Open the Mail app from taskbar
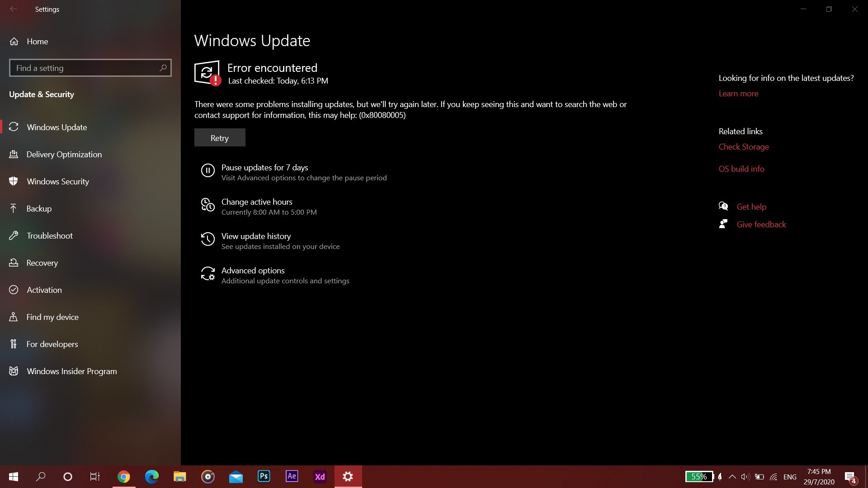The image size is (868, 488). [236, 477]
